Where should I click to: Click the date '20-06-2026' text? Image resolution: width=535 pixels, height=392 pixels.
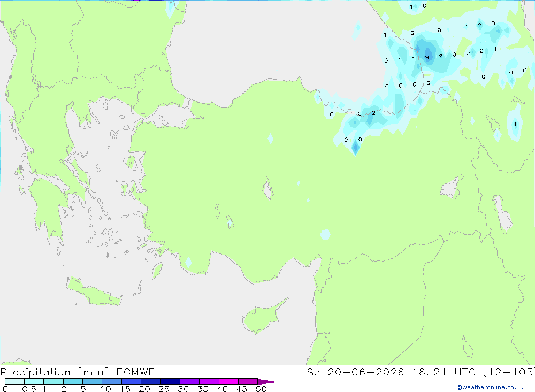coord(366,372)
